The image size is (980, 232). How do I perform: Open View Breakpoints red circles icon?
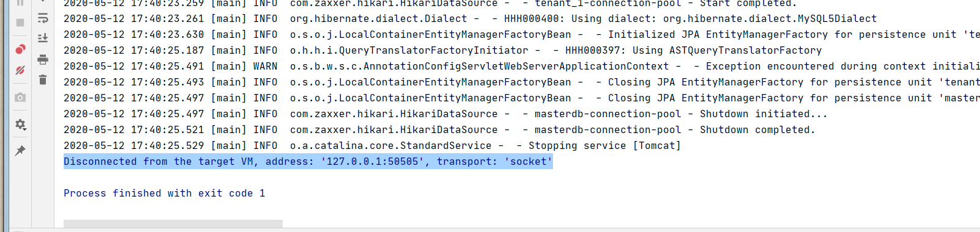click(x=20, y=49)
